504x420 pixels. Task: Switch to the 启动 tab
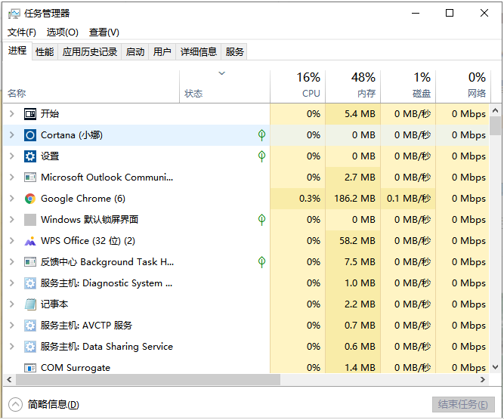pyautogui.click(x=135, y=51)
